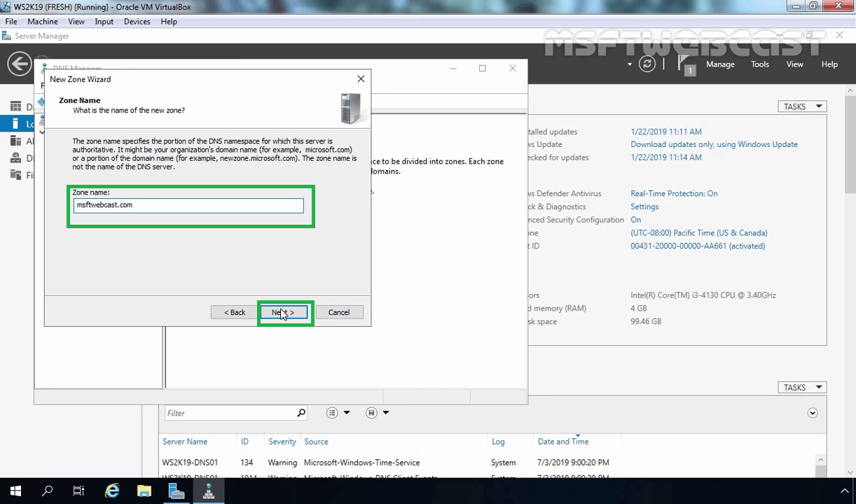Select the Local Server sidebar icon
Viewport: 856px width, 504px height.
(15, 124)
